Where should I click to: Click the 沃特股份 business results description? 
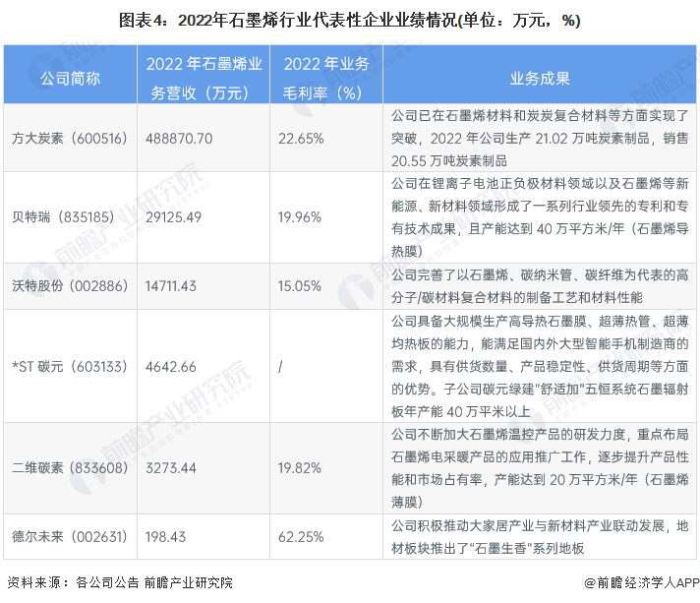point(540,286)
